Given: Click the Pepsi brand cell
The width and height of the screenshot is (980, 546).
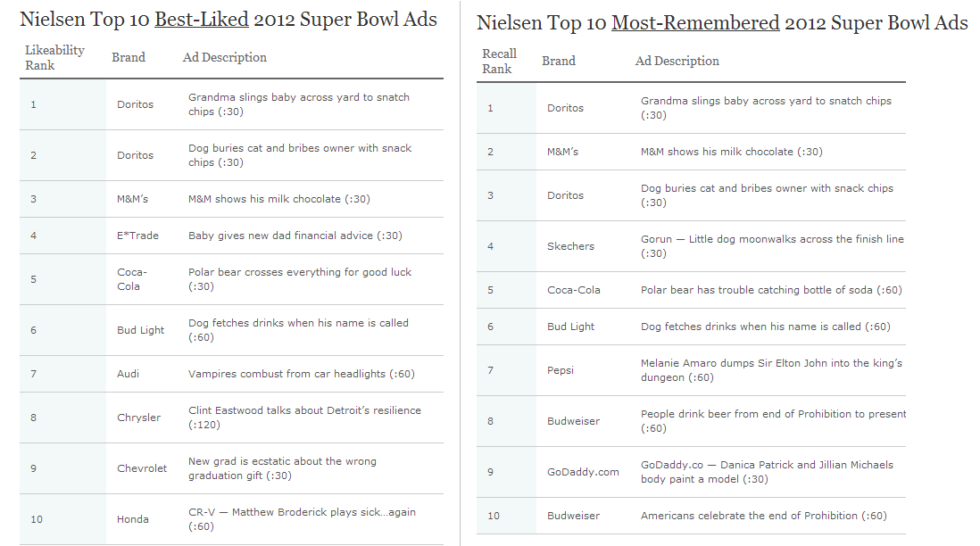Looking at the screenshot, I should point(560,370).
